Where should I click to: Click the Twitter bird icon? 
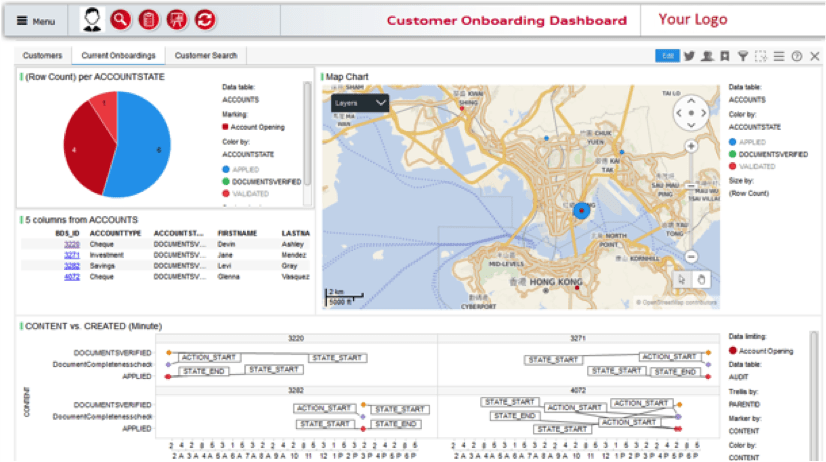coord(689,56)
